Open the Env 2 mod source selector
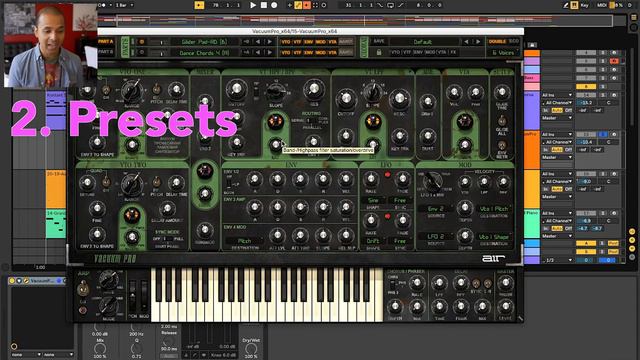The width and height of the screenshot is (640, 360). [436, 209]
